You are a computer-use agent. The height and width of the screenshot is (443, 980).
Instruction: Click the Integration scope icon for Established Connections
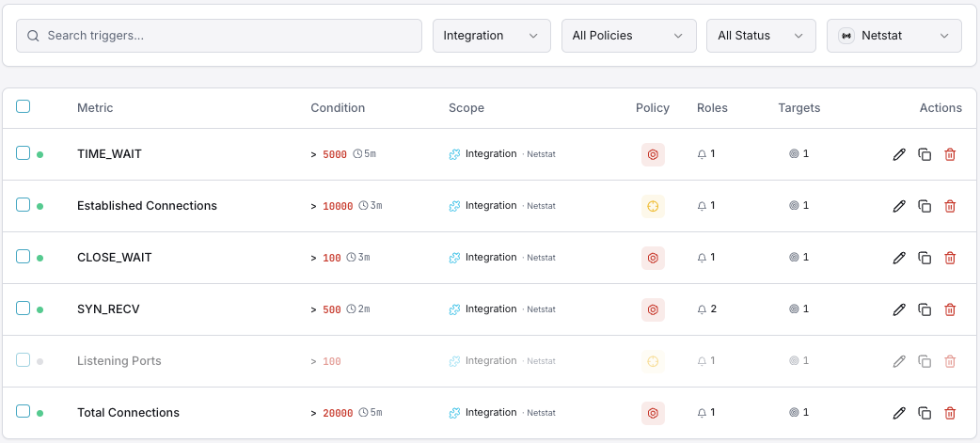click(455, 206)
